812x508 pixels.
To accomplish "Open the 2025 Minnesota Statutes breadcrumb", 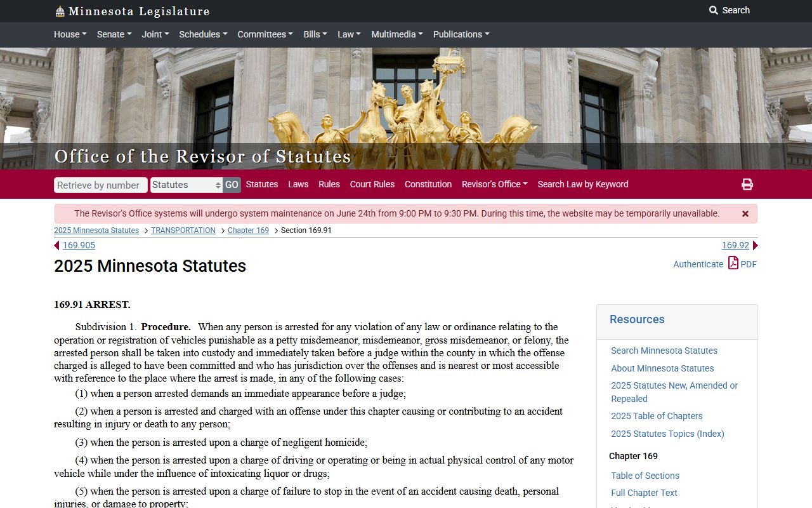I will pos(96,231).
